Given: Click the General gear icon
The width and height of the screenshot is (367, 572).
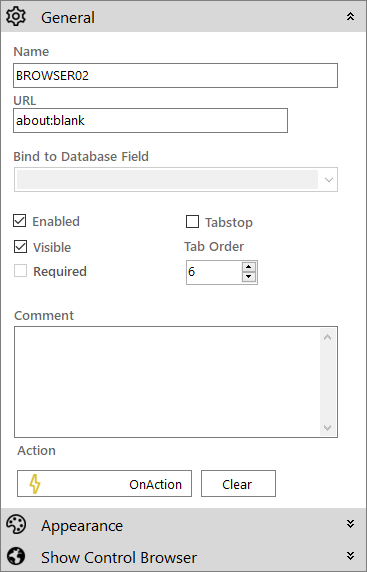Looking at the screenshot, I should coord(16,16).
